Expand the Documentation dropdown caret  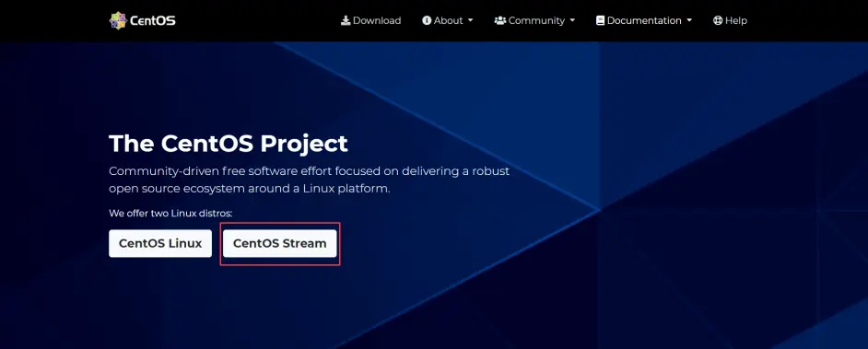(x=689, y=20)
